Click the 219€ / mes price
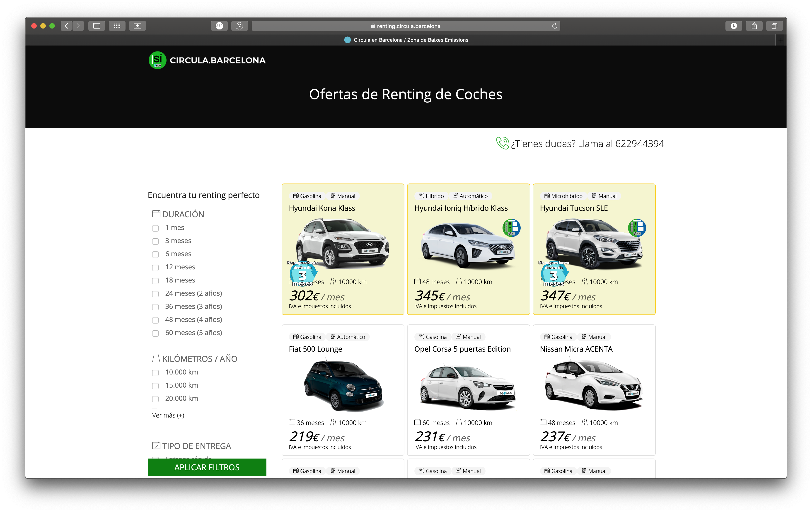The width and height of the screenshot is (812, 512). coord(317,437)
